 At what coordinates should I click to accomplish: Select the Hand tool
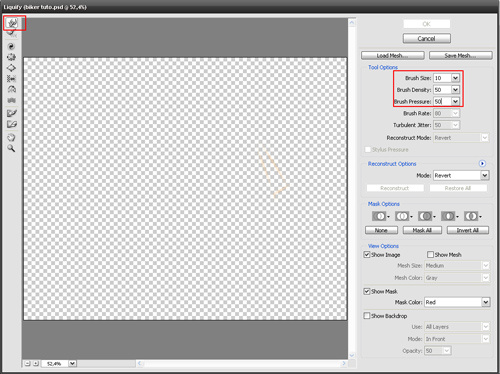pos(11,137)
